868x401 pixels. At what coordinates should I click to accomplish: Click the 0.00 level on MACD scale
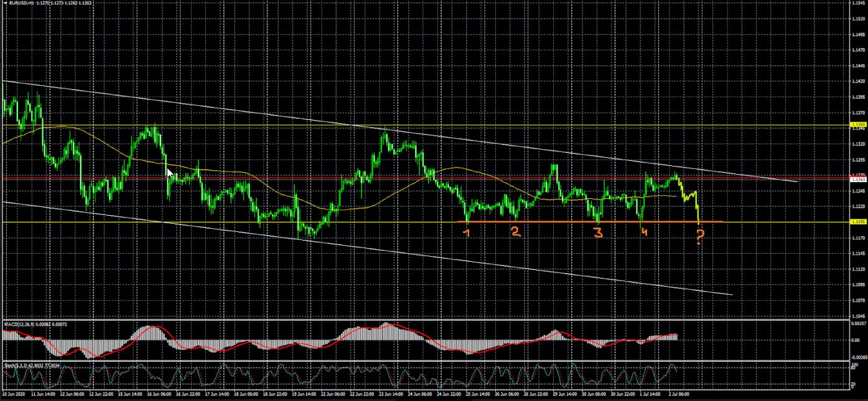click(856, 340)
